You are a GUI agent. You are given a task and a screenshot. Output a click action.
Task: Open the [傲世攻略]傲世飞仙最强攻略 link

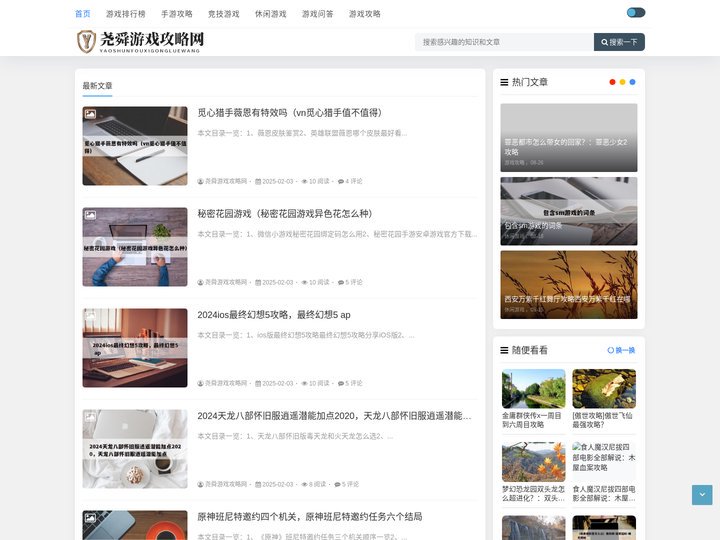coord(602,420)
